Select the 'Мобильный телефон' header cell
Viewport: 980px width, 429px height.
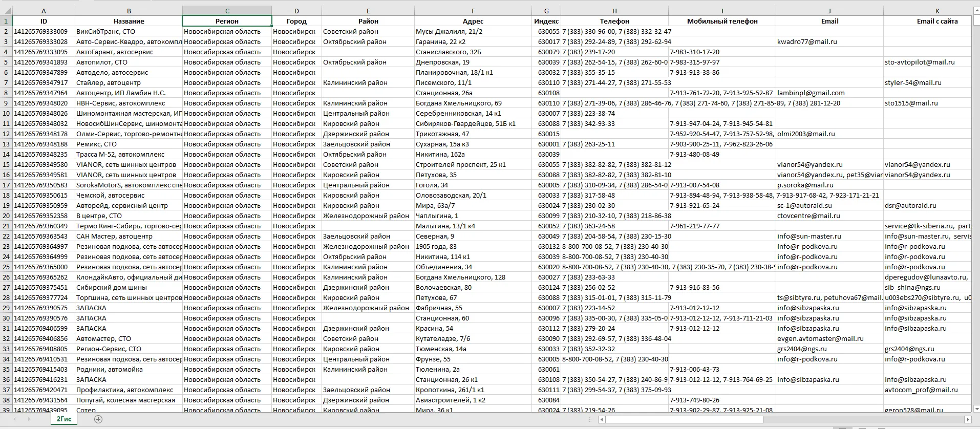click(722, 21)
